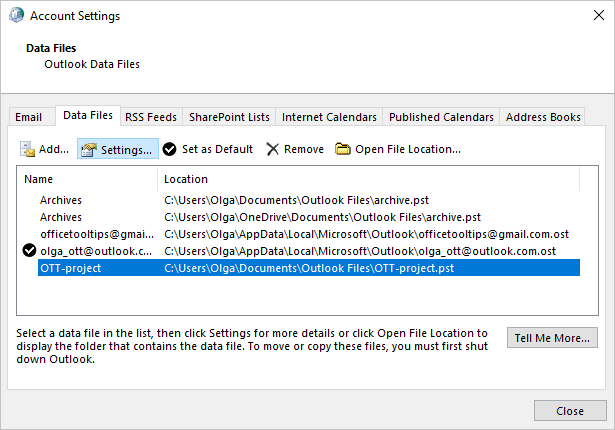Click the Remove label text
The width and height of the screenshot is (615, 430).
point(304,149)
